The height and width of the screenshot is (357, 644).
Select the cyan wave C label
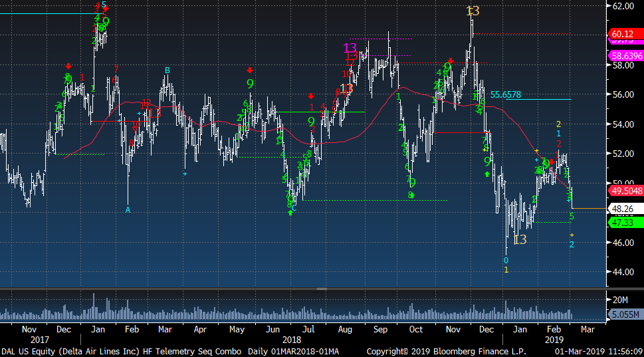tap(294, 208)
